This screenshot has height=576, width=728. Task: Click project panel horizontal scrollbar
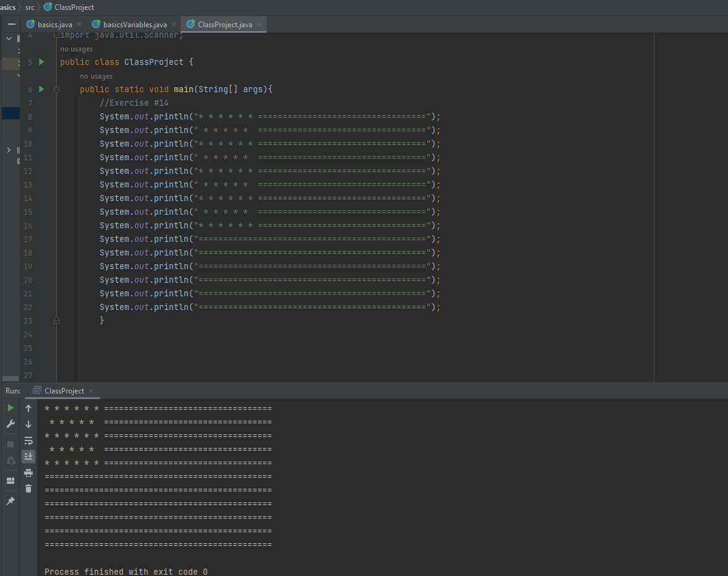click(11, 379)
